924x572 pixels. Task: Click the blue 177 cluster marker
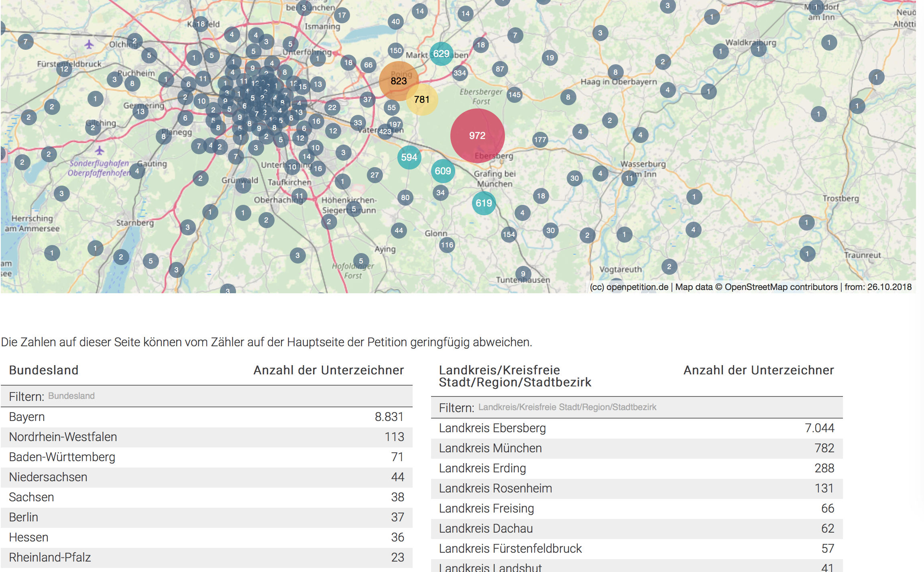click(540, 140)
